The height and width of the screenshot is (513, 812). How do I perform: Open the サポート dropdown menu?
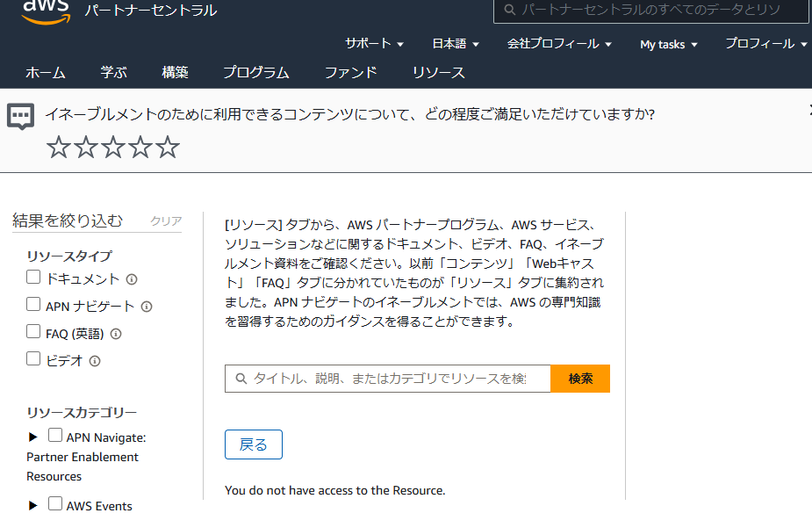(x=375, y=44)
